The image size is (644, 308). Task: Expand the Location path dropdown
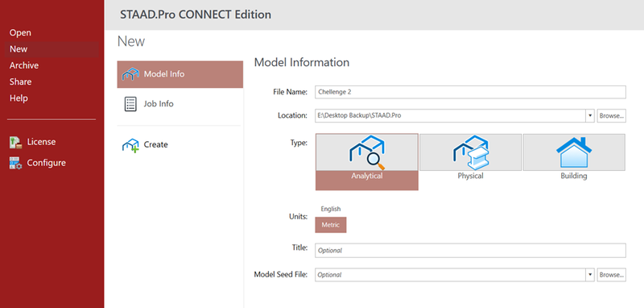[590, 116]
